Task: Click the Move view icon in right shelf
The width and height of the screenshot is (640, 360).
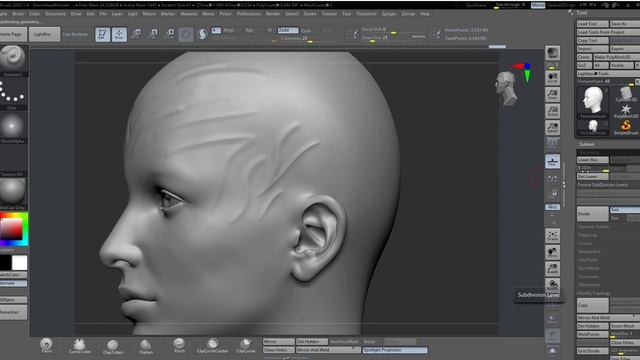Action: click(x=552, y=252)
